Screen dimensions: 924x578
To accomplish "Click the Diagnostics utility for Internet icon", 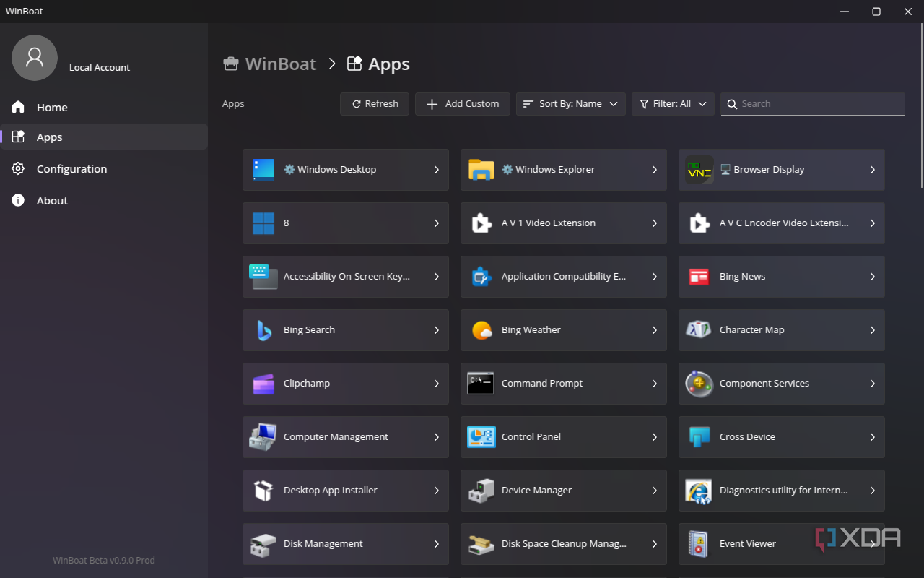I will 699,491.
